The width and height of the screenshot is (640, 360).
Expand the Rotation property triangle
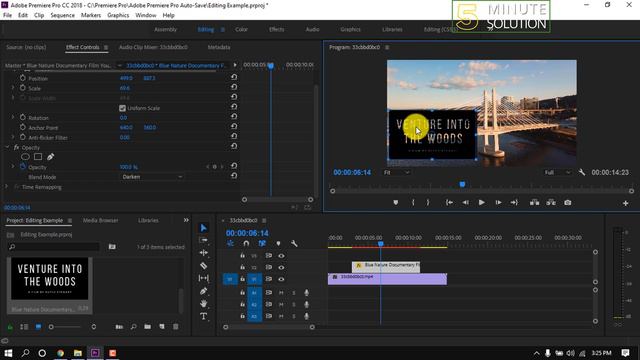click(x=13, y=117)
